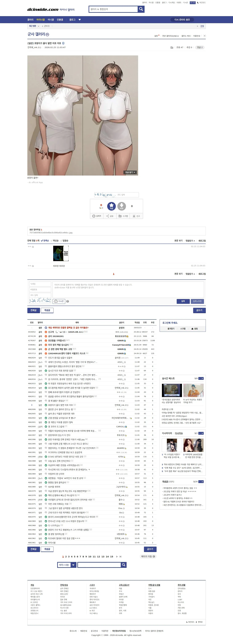Click the 비밀번호 input field
This screenshot has height=644, width=233.
tap(40, 290)
